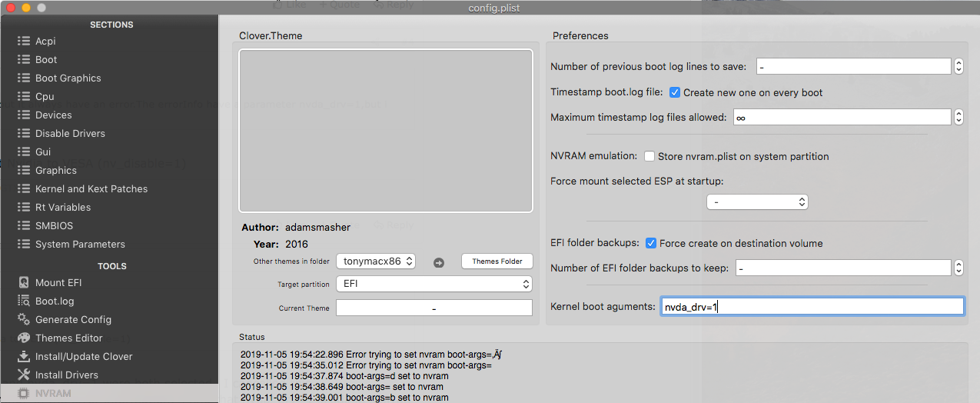Image resolution: width=980 pixels, height=403 pixels.
Task: Click the SMBIOS list icon
Action: (x=23, y=225)
